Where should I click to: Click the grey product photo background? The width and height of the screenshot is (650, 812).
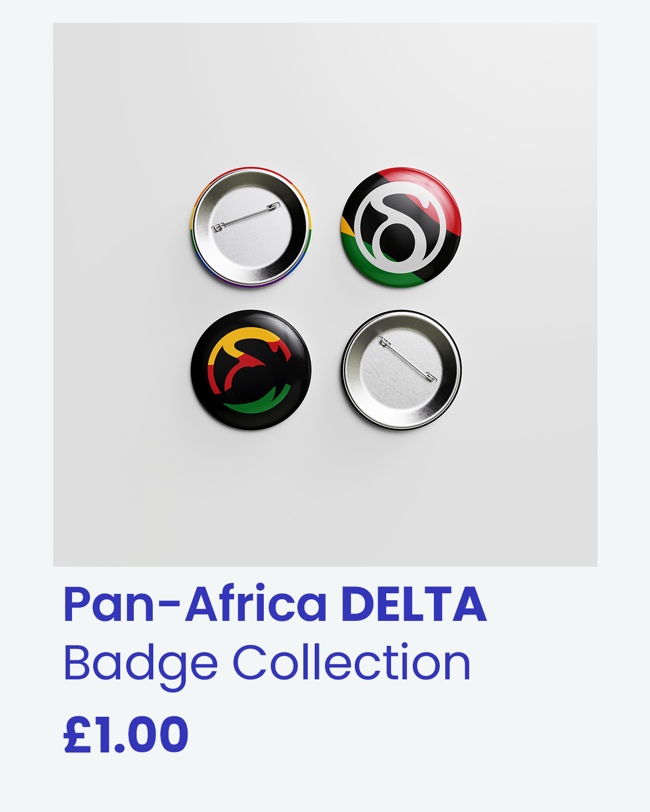325,487
